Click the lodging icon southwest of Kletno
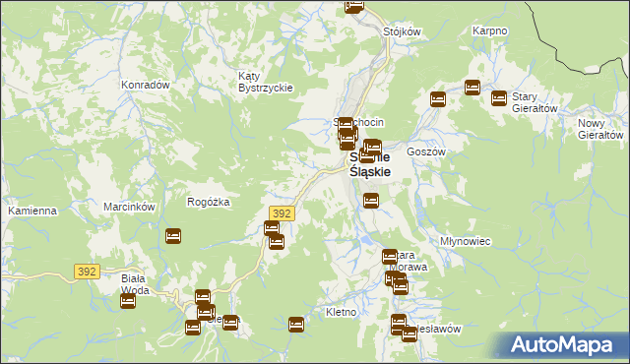The image size is (630, 364). pos(296,325)
